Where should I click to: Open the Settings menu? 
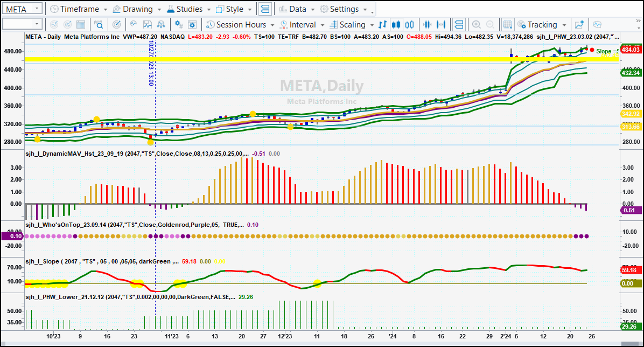(343, 9)
